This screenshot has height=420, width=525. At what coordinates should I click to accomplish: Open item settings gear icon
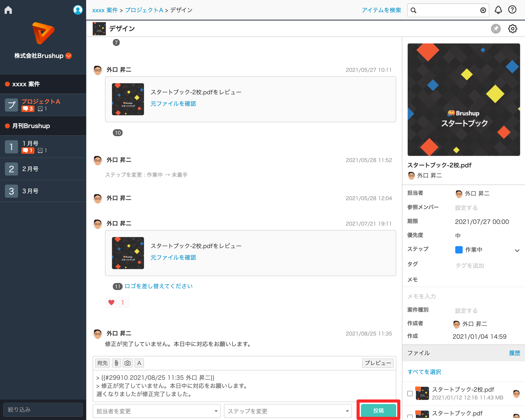(512, 29)
